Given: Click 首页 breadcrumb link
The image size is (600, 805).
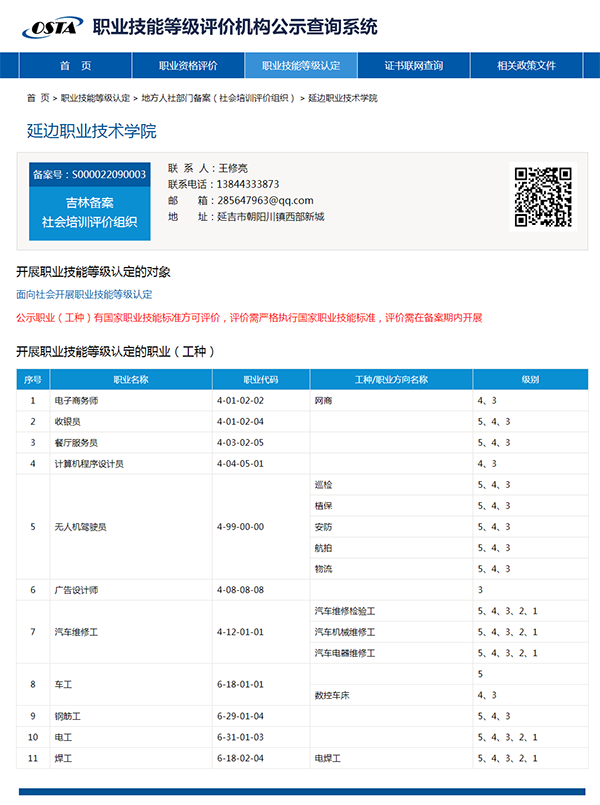Looking at the screenshot, I should (38, 98).
